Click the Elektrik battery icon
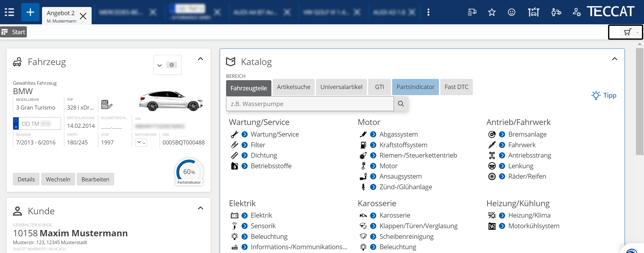Screen dimensions: 644x253 pos(234,215)
